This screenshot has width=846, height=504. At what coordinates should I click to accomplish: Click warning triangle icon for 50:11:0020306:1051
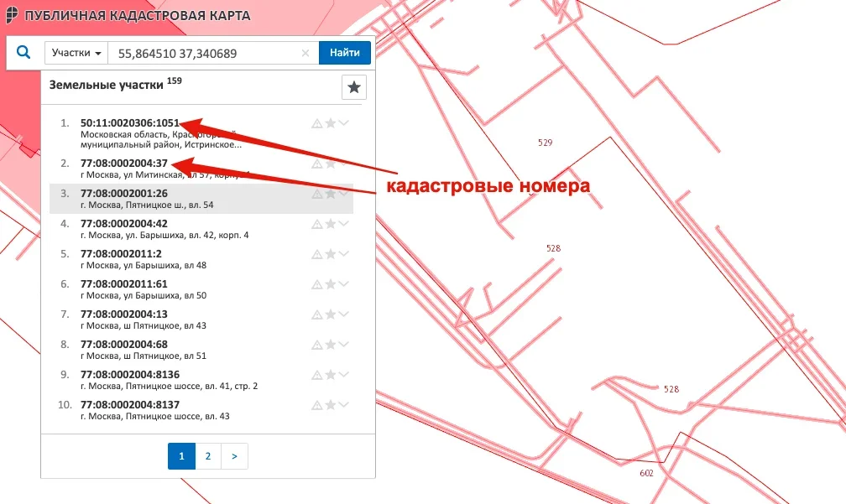click(x=317, y=123)
